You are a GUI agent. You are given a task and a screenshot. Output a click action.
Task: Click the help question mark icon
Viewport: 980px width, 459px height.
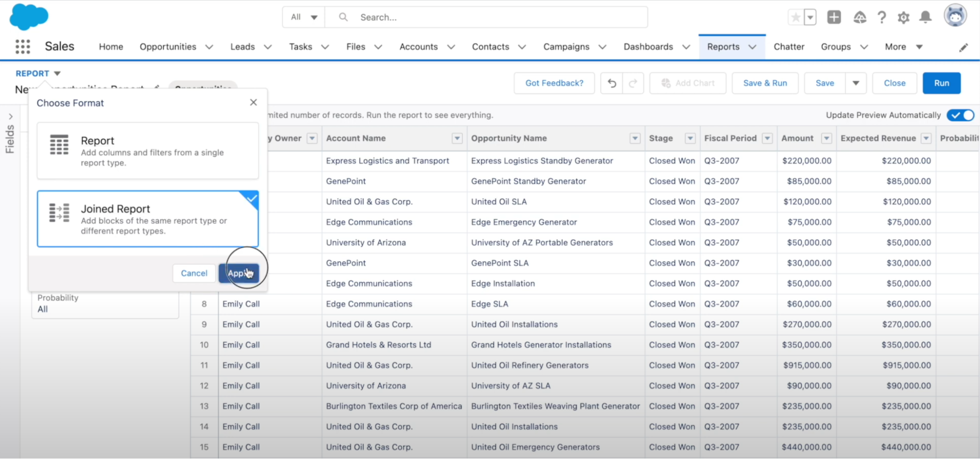[881, 17]
